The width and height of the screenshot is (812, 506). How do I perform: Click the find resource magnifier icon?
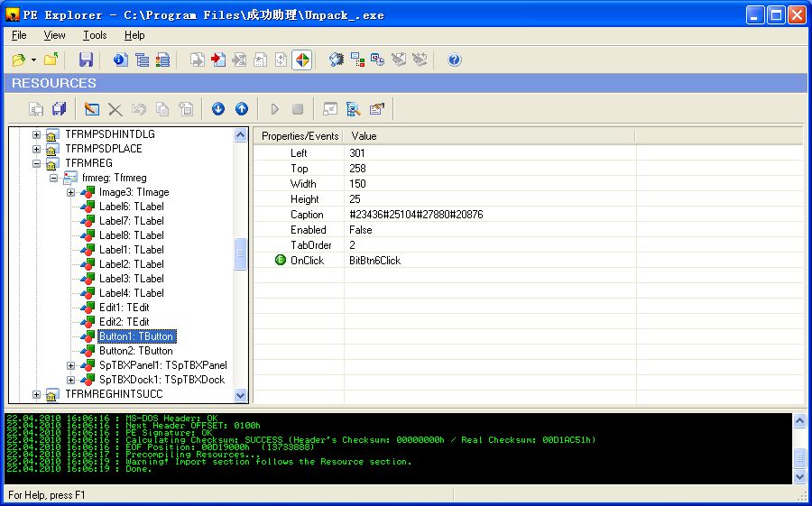(353, 109)
